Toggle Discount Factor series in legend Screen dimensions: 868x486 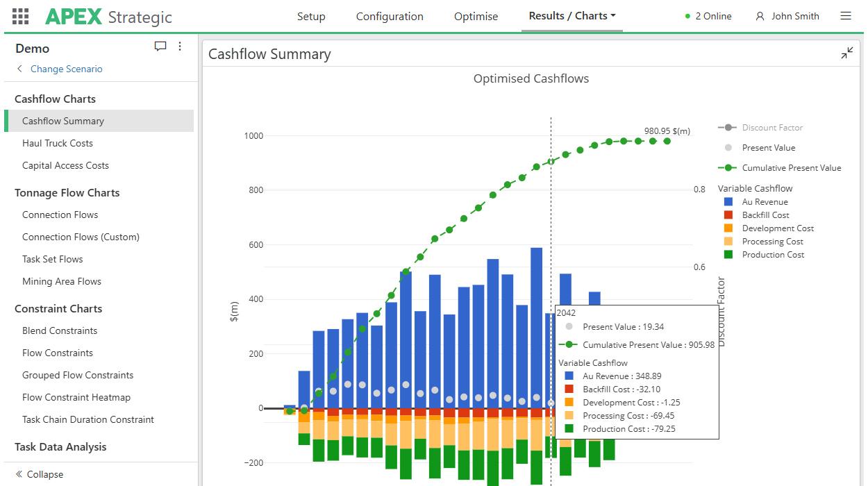click(x=771, y=128)
